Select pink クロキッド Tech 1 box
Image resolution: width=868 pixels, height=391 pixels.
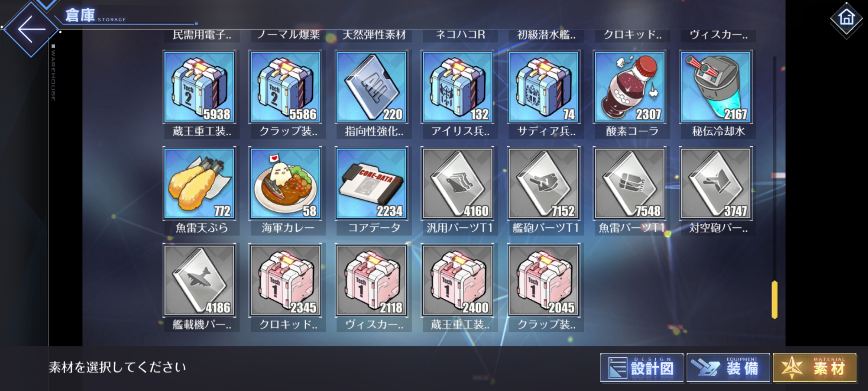tap(285, 280)
